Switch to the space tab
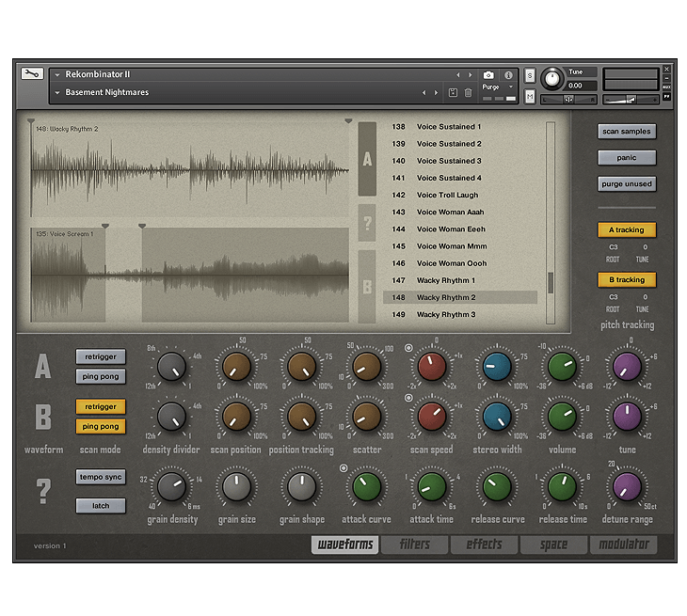This screenshot has width=687, height=616. [553, 545]
